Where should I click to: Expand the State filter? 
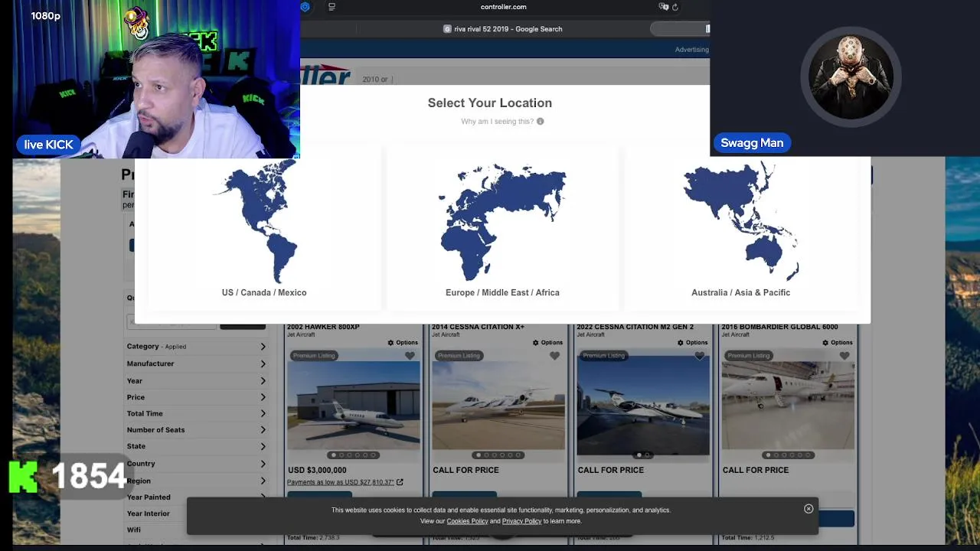coord(197,446)
